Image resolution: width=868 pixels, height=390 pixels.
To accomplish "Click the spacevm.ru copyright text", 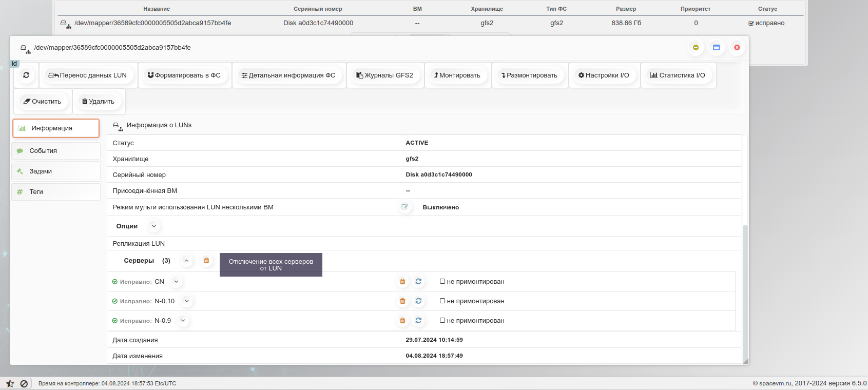I will click(809, 383).
